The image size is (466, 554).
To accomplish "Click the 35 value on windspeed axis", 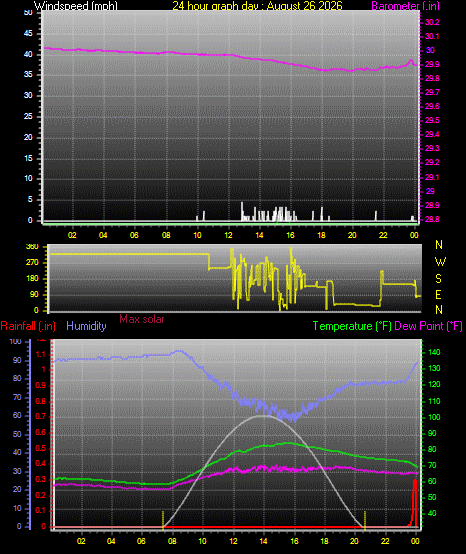I will 28,75.
